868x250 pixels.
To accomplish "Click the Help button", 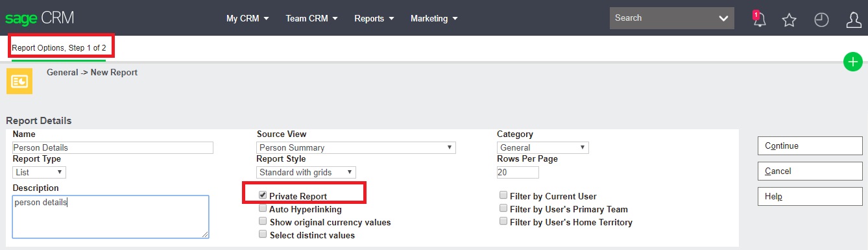I will point(810,196).
